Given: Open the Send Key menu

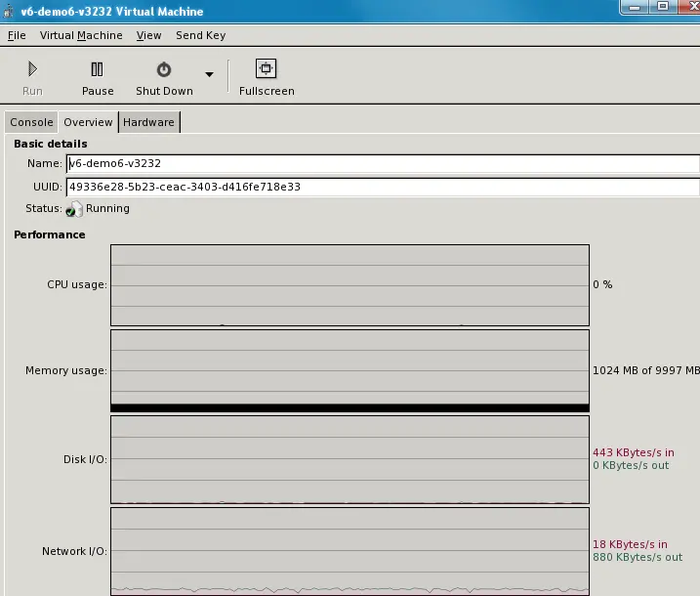Looking at the screenshot, I should pos(200,35).
